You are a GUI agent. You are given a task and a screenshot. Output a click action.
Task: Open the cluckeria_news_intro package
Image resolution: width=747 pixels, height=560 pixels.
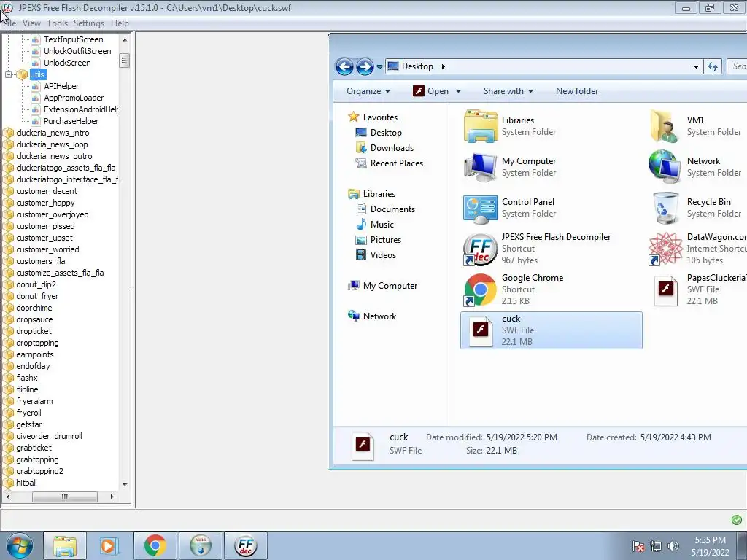(53, 133)
